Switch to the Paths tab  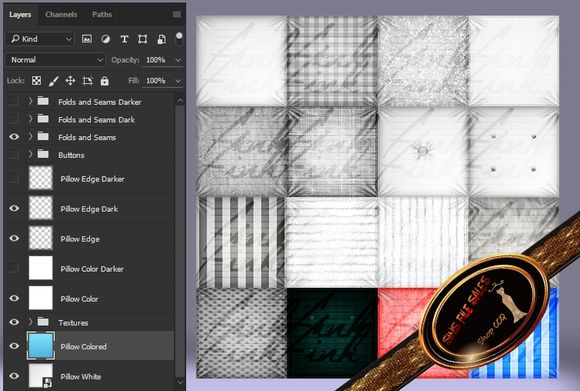coord(102,14)
